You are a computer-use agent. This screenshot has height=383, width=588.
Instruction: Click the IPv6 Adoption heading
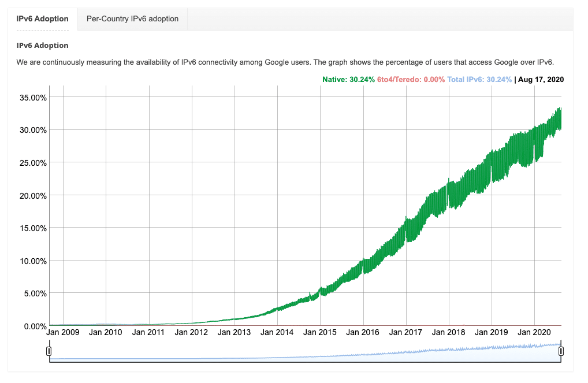click(42, 45)
